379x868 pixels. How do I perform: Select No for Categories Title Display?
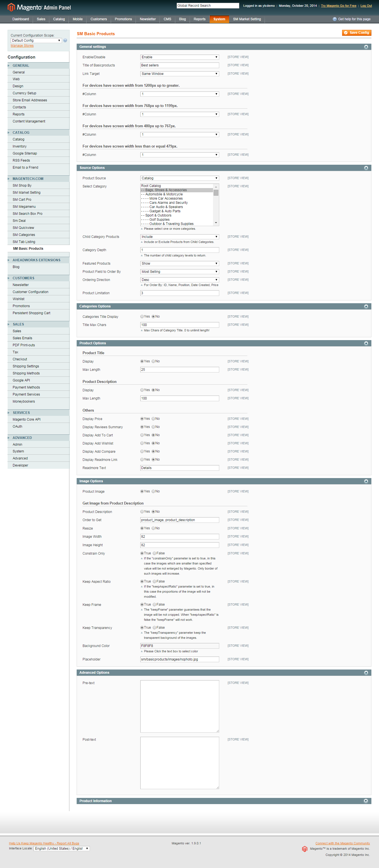pos(153,316)
